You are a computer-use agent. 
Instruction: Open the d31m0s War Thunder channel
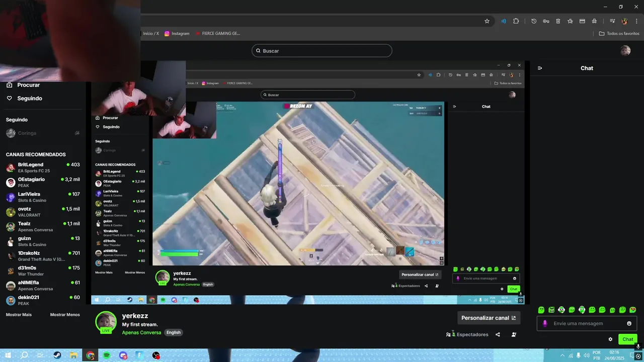(x=43, y=270)
